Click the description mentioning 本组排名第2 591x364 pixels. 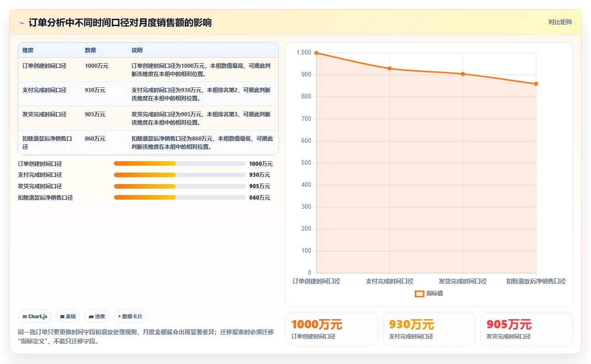[x=201, y=94]
